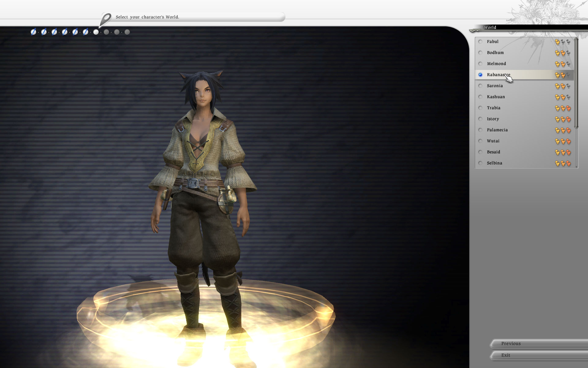This screenshot has width=588, height=368.
Task: Click Saronia's chocobo population icons
Action: (563, 86)
